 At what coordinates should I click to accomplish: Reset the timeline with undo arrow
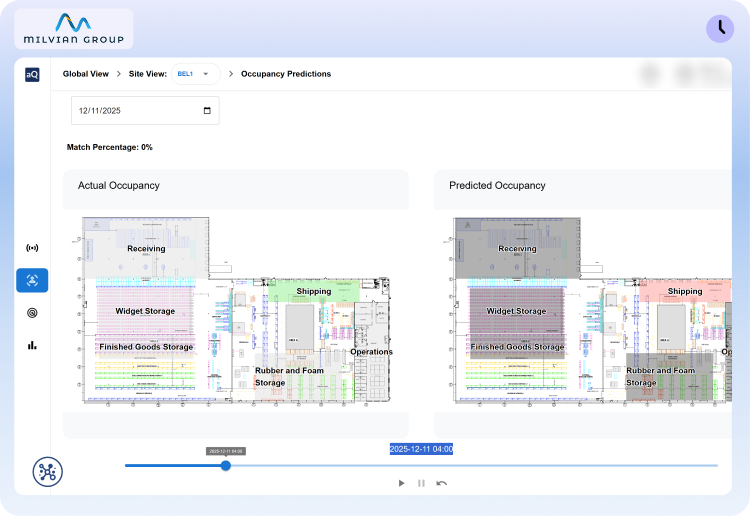point(441,483)
